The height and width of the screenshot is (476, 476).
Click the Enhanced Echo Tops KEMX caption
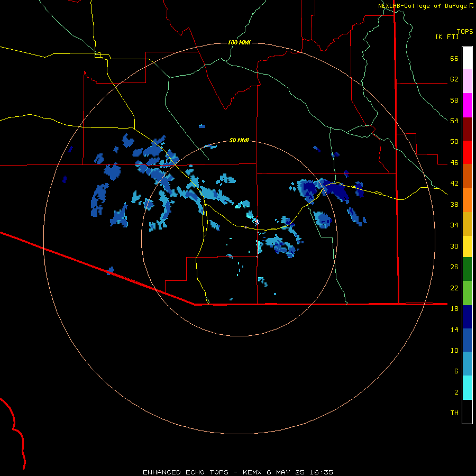238,472
